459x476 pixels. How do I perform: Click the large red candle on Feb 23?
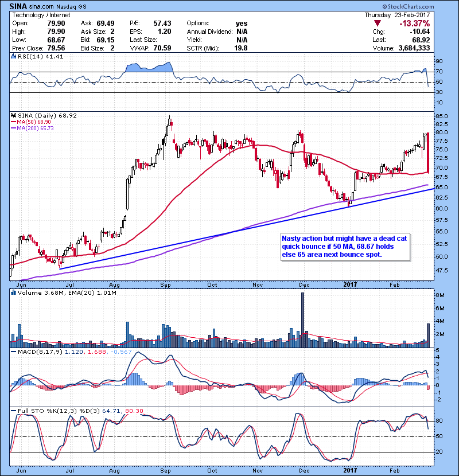tap(428, 153)
